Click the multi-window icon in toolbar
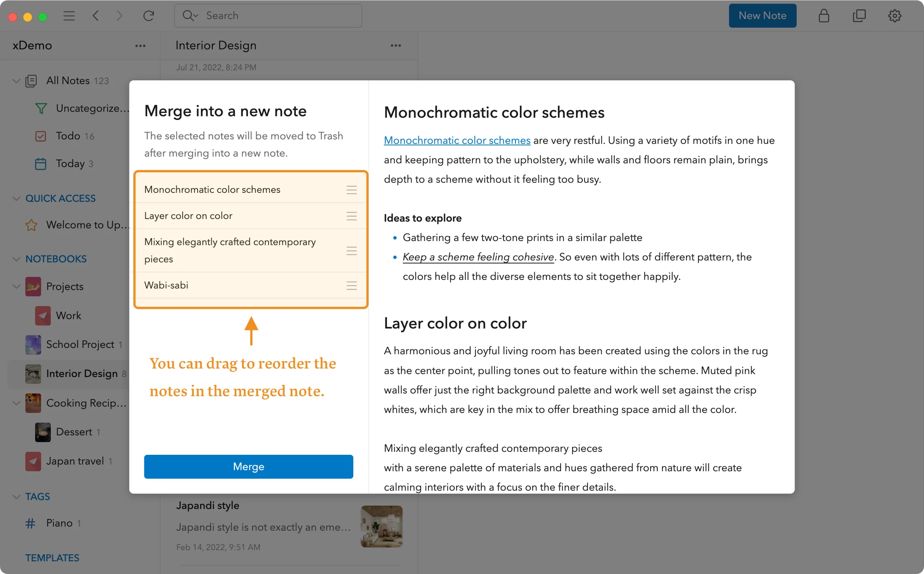924x574 pixels. point(859,16)
